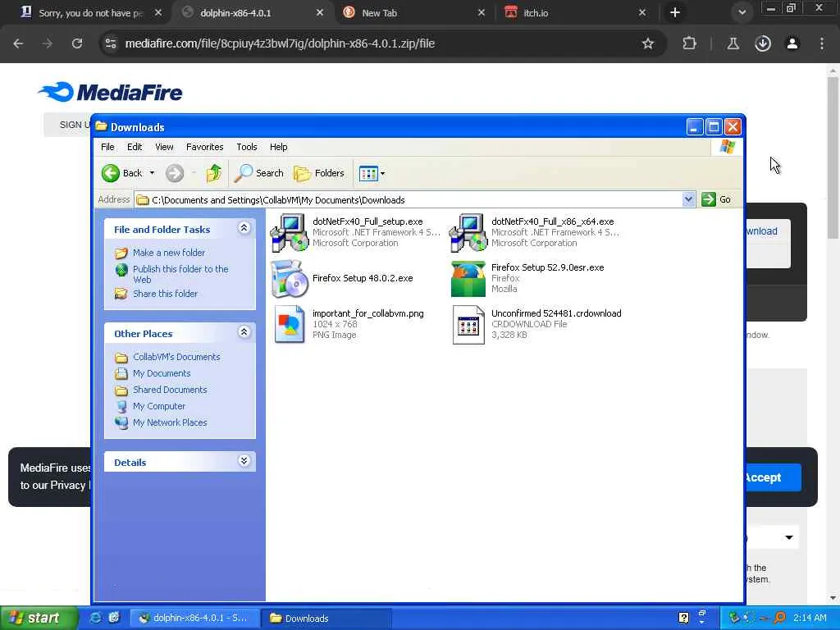Open CollabVM's Documents in Other Places
840x630 pixels.
point(176,357)
